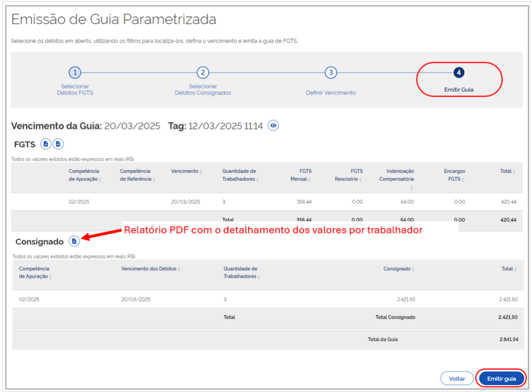Select step 4 Emitir Guia circle

tap(458, 73)
